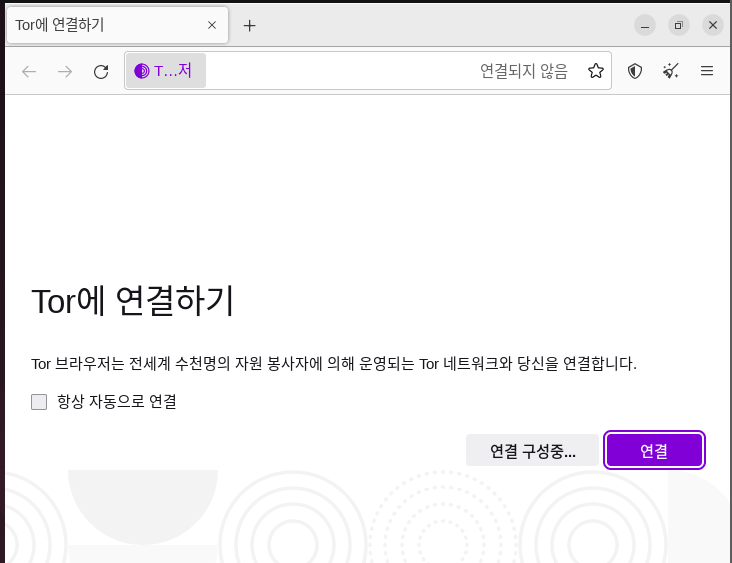Click the New Identity broom icon
Image resolution: width=732 pixels, height=563 pixels.
671,71
